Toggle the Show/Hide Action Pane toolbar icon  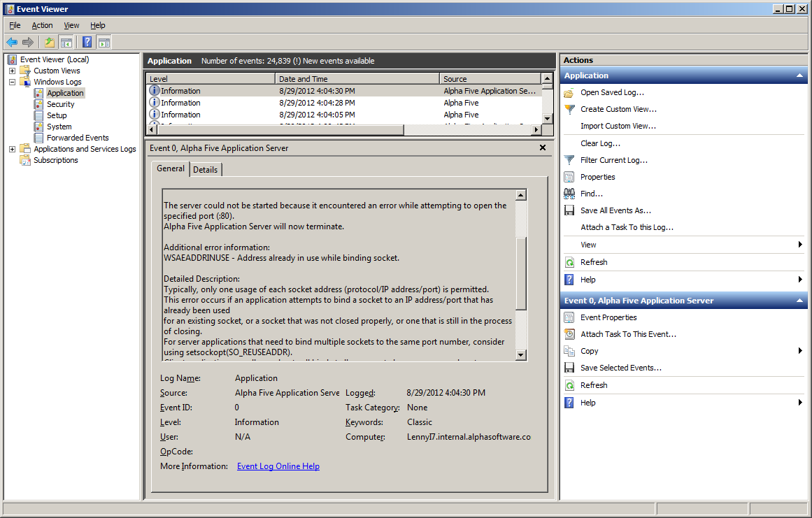coord(104,43)
